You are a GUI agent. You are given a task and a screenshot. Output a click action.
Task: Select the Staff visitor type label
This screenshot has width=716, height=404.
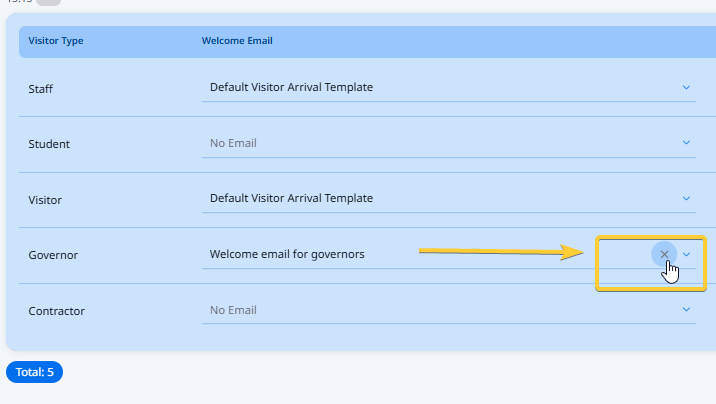(41, 89)
